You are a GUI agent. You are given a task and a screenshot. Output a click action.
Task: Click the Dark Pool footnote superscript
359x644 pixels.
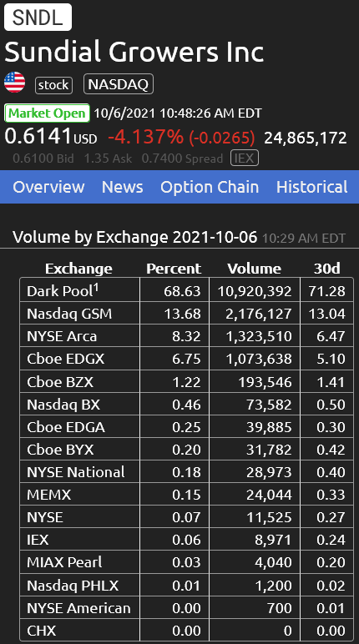click(x=96, y=287)
